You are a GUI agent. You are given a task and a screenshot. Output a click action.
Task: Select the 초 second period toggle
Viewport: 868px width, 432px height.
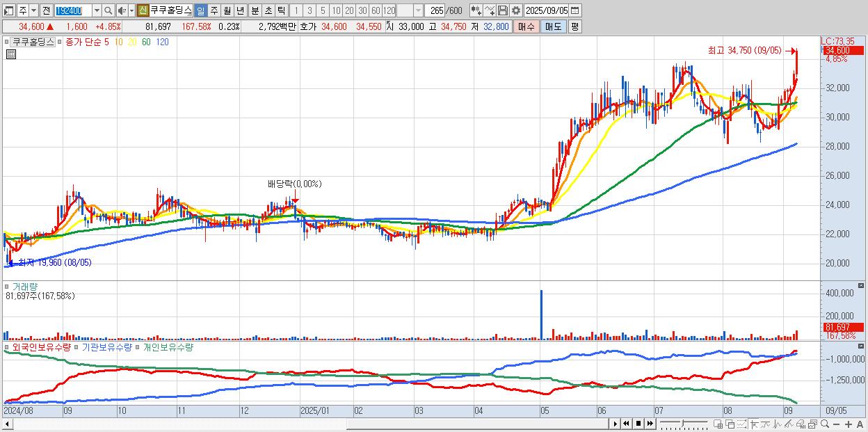[268, 10]
